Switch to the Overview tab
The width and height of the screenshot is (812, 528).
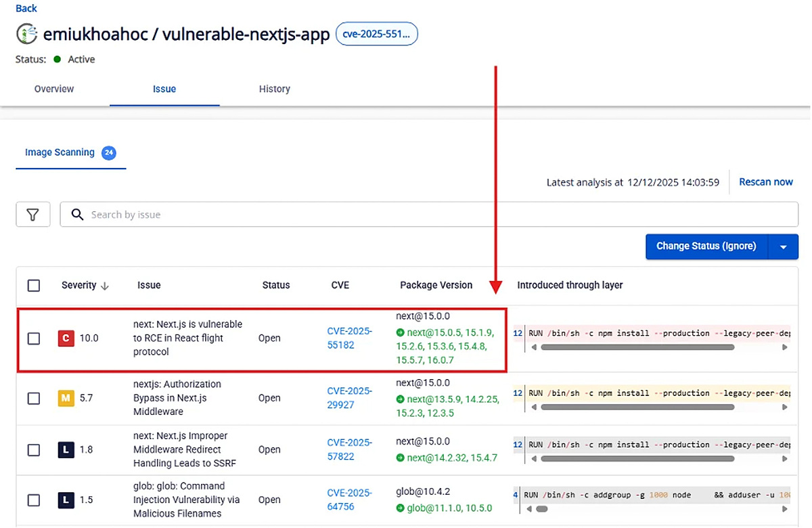click(54, 89)
